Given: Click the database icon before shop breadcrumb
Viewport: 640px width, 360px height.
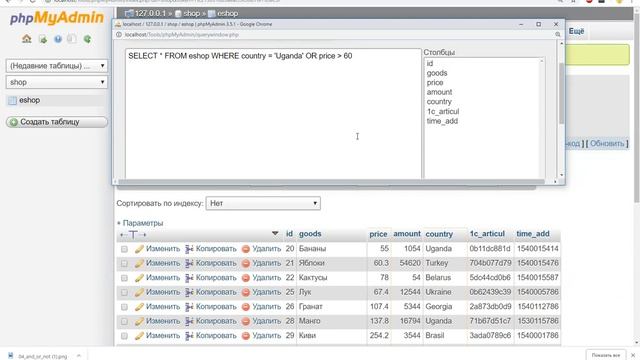Looking at the screenshot, I should click(178, 14).
